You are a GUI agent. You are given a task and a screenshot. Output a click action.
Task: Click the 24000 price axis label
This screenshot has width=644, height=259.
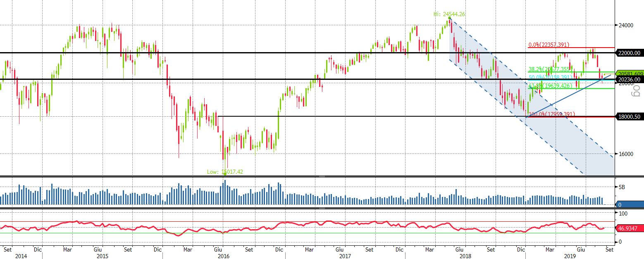tap(626, 25)
